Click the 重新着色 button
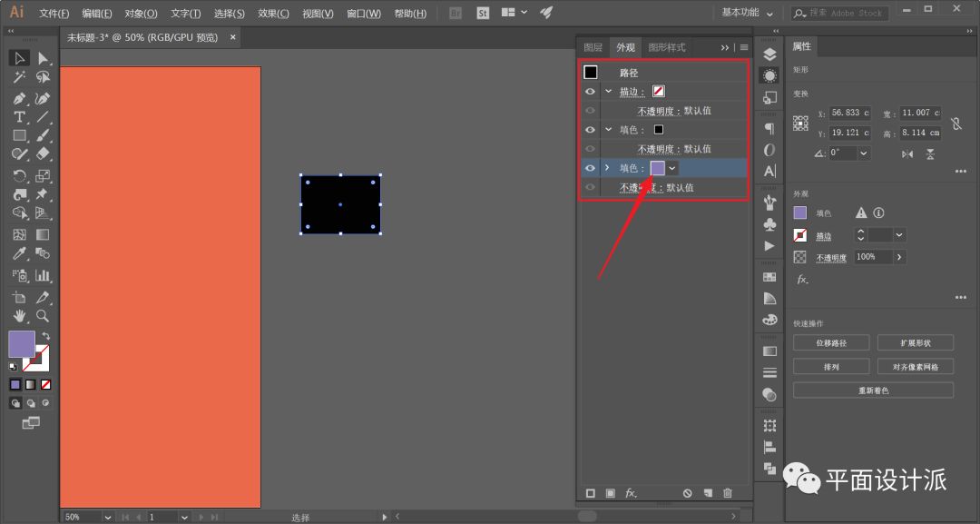Image resolution: width=980 pixels, height=524 pixels. 873,391
